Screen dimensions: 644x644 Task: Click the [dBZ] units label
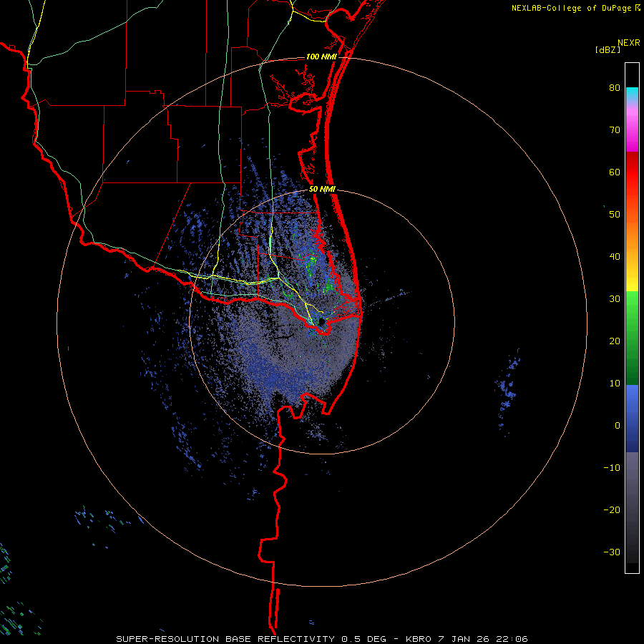click(x=608, y=49)
